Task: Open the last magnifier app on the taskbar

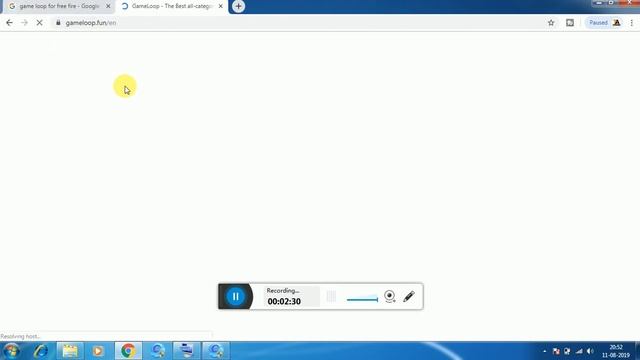Action: click(216, 351)
